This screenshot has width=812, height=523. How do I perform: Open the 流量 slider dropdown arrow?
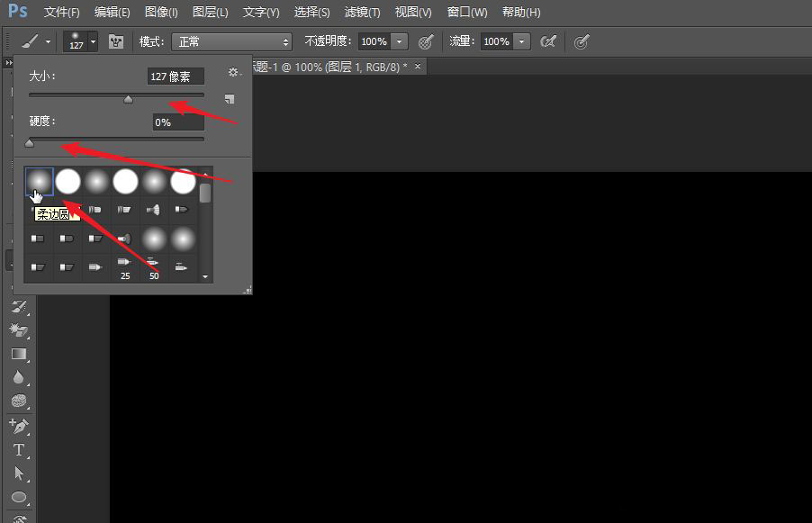pos(522,41)
